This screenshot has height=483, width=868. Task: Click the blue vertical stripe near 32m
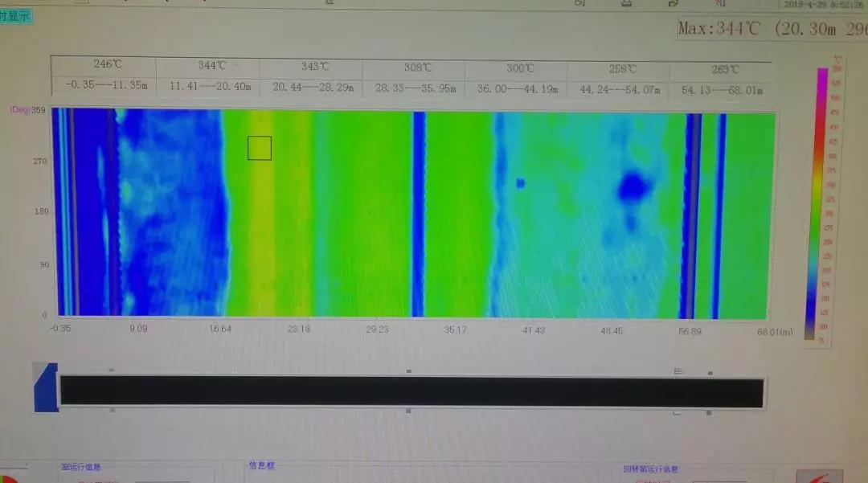click(x=418, y=215)
